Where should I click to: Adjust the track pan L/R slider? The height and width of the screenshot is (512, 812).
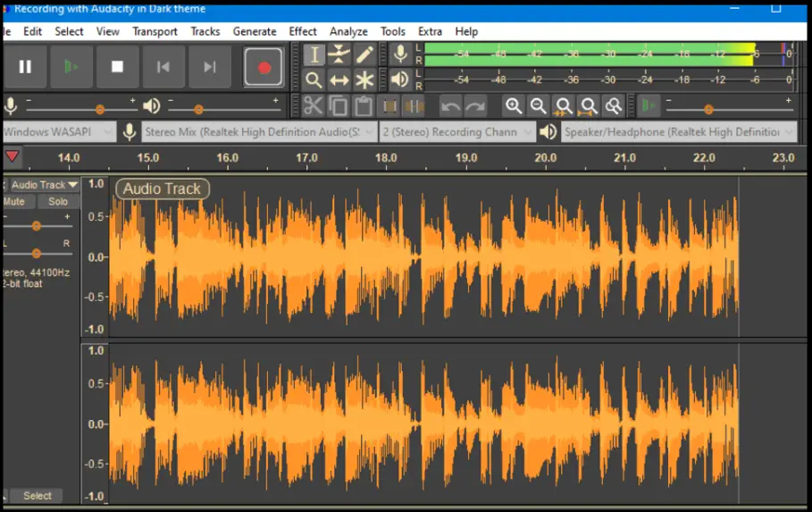click(37, 254)
